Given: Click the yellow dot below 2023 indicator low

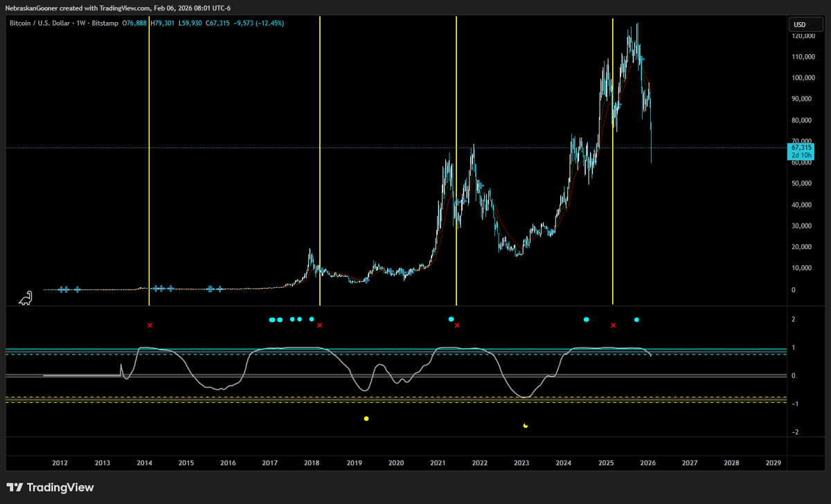Looking at the screenshot, I should 526,425.
